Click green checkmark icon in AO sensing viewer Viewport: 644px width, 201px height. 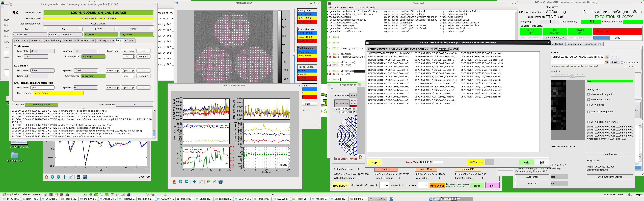[214, 182]
